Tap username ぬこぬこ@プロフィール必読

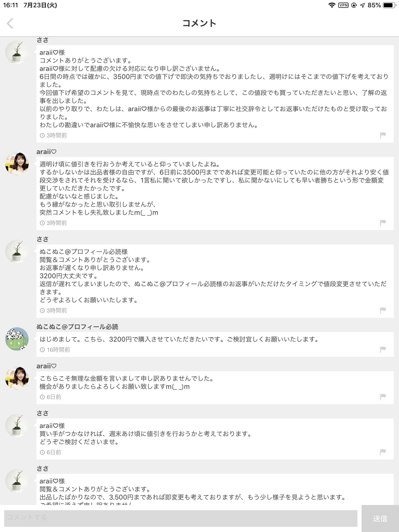77,327
